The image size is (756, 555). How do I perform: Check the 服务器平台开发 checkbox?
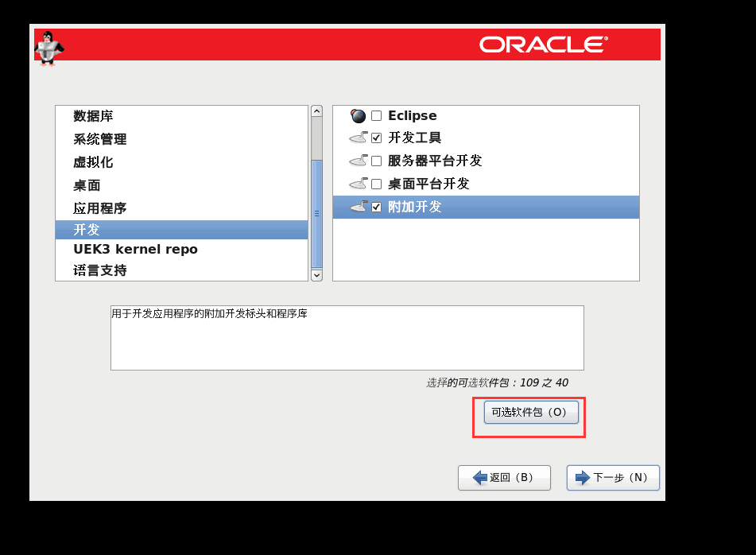[377, 161]
